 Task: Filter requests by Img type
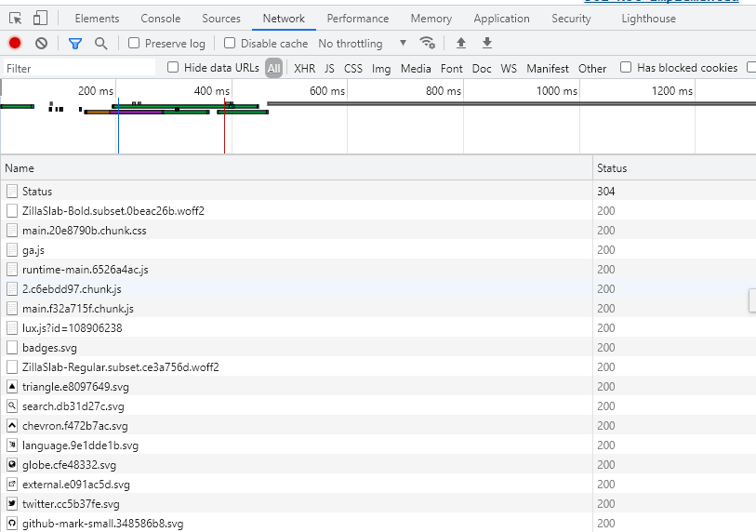(381, 69)
